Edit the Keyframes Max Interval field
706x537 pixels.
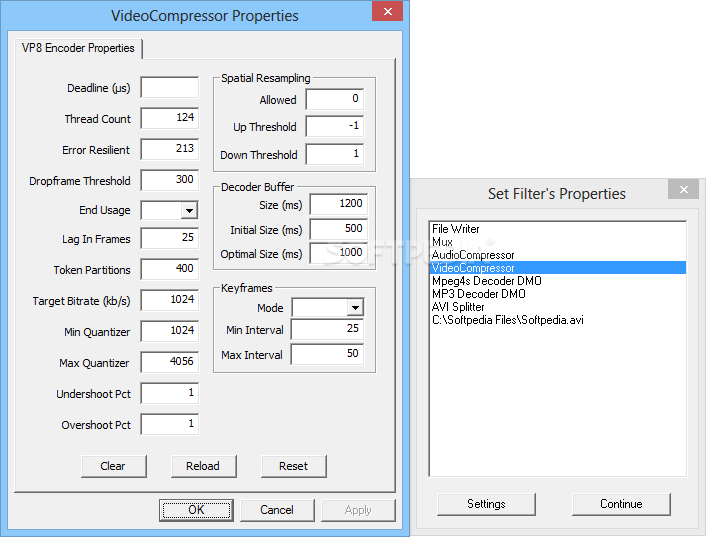[327, 354]
